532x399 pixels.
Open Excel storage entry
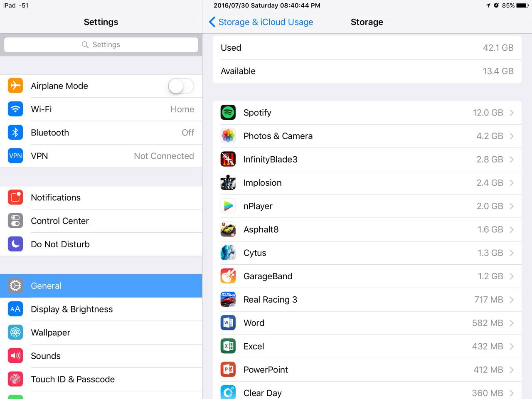point(367,346)
